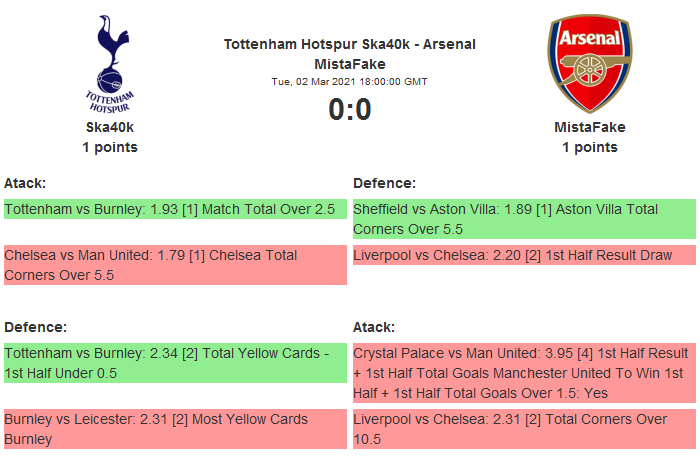Click the right team's top Defence heading
The width and height of the screenshot is (700, 460).
coord(384,183)
